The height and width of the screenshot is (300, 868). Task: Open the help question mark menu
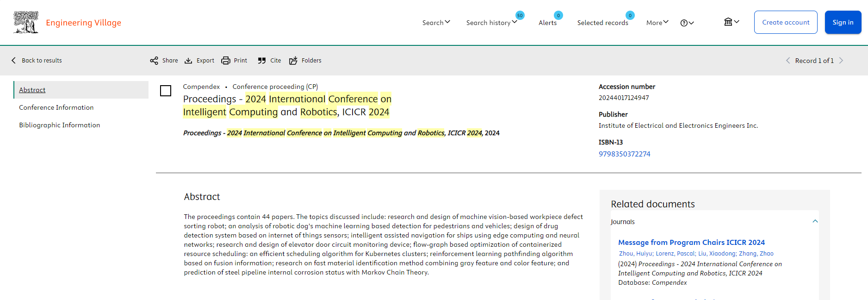687,23
